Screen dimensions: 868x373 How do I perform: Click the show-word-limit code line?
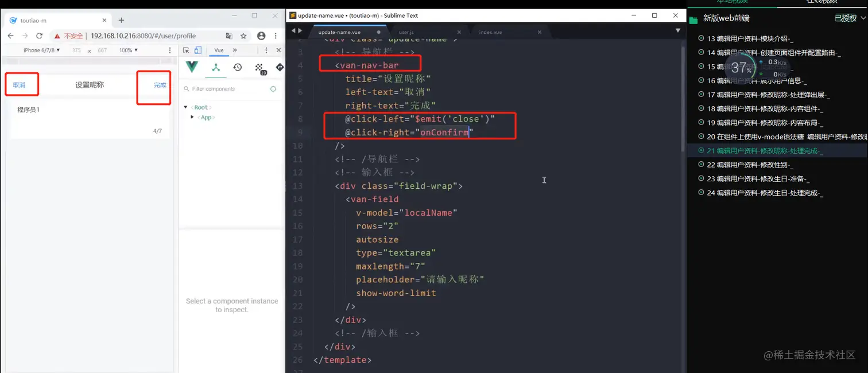point(396,293)
